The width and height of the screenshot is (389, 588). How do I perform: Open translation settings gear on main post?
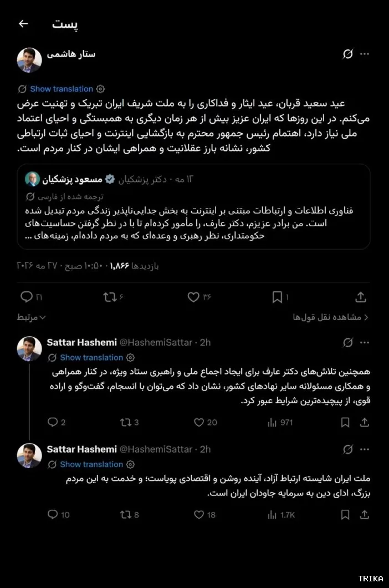pyautogui.click(x=100, y=89)
